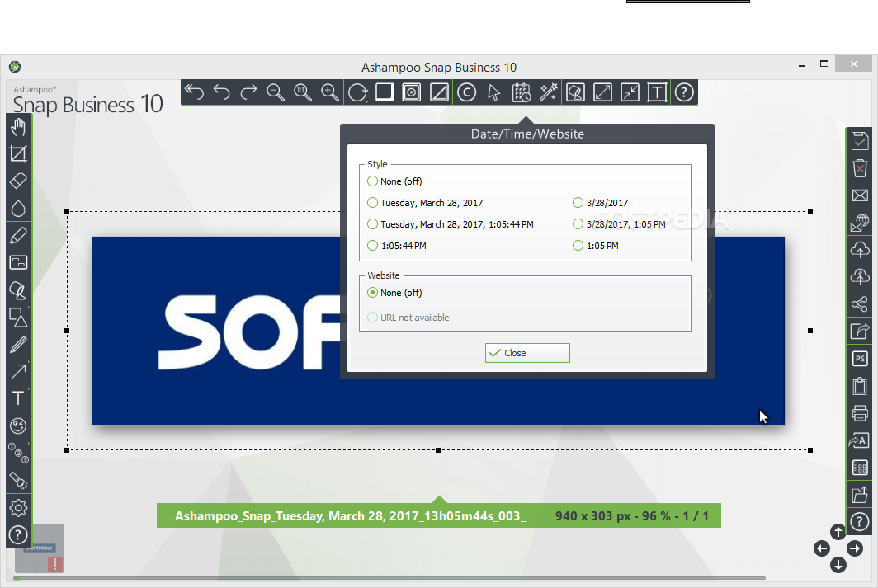Click the single undo arrow icon
This screenshot has width=878, height=588.
tap(222, 92)
